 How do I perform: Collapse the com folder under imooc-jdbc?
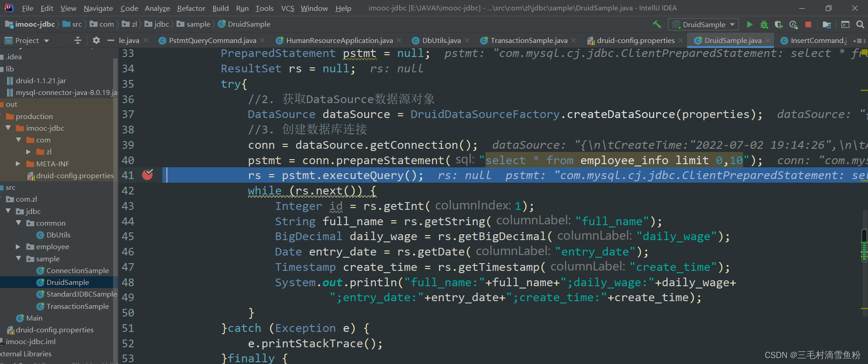coord(19,140)
